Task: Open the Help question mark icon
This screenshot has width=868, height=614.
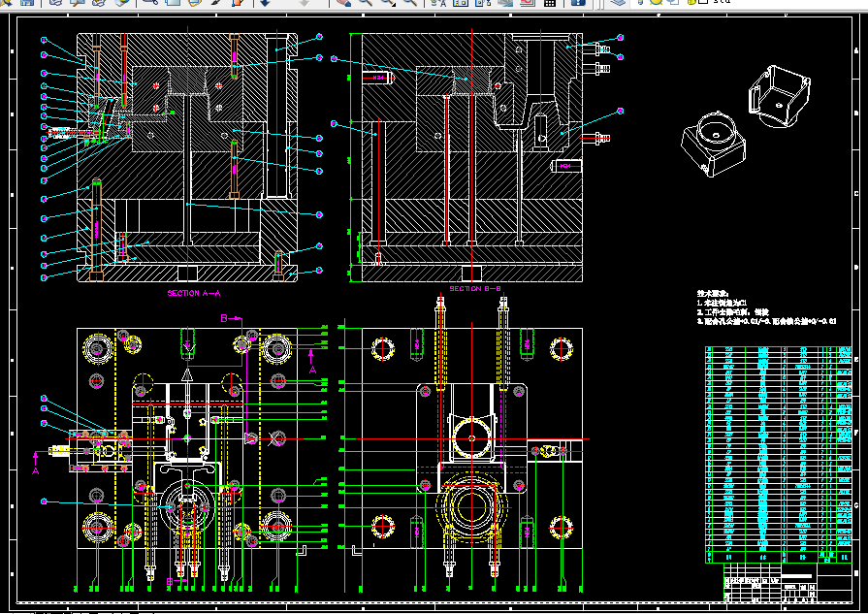Action: click(578, 2)
